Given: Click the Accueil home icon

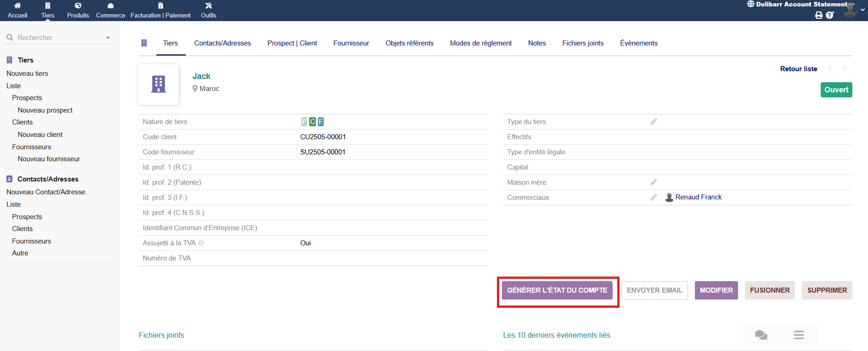Looking at the screenshot, I should (17, 6).
